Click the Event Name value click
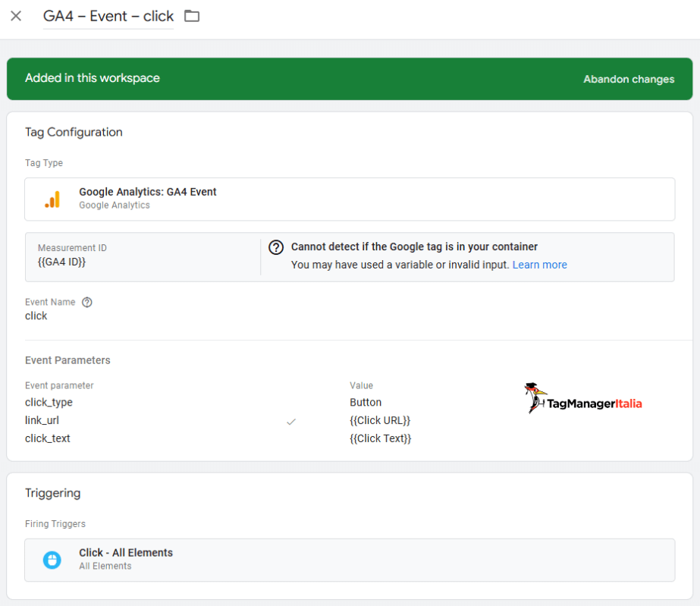700x606 pixels. tap(36, 316)
